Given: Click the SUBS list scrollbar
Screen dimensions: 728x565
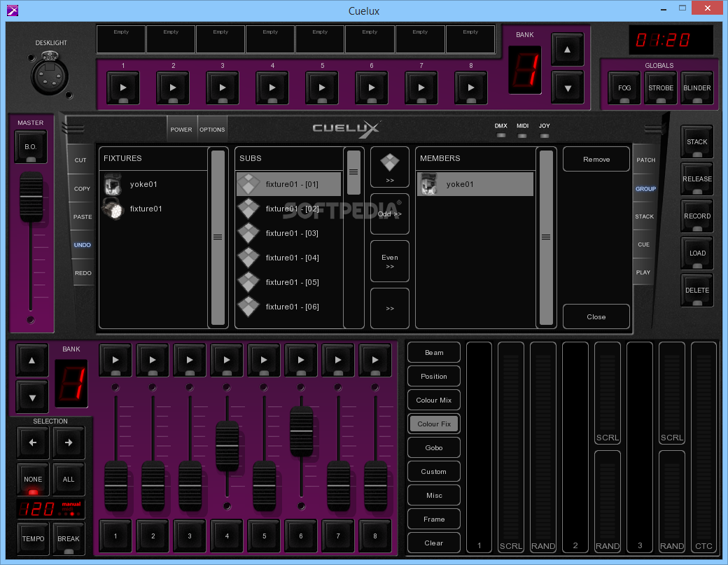Looking at the screenshot, I should click(x=353, y=172).
